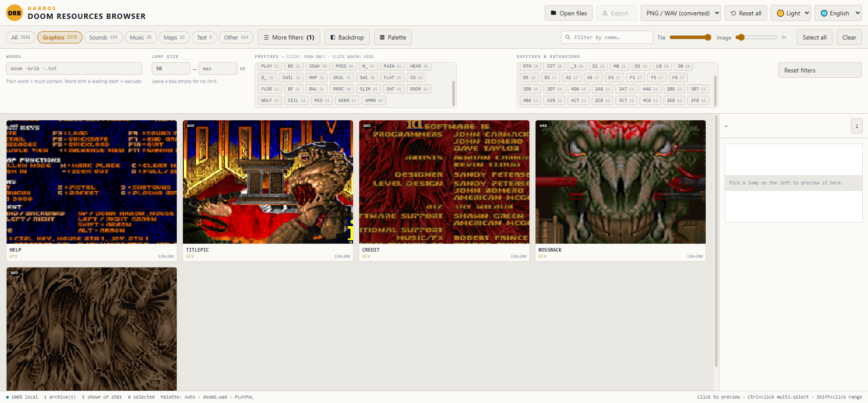Toggle the KEEN prefix chip
Image resolution: width=868 pixels, height=403 pixels.
[x=347, y=101]
